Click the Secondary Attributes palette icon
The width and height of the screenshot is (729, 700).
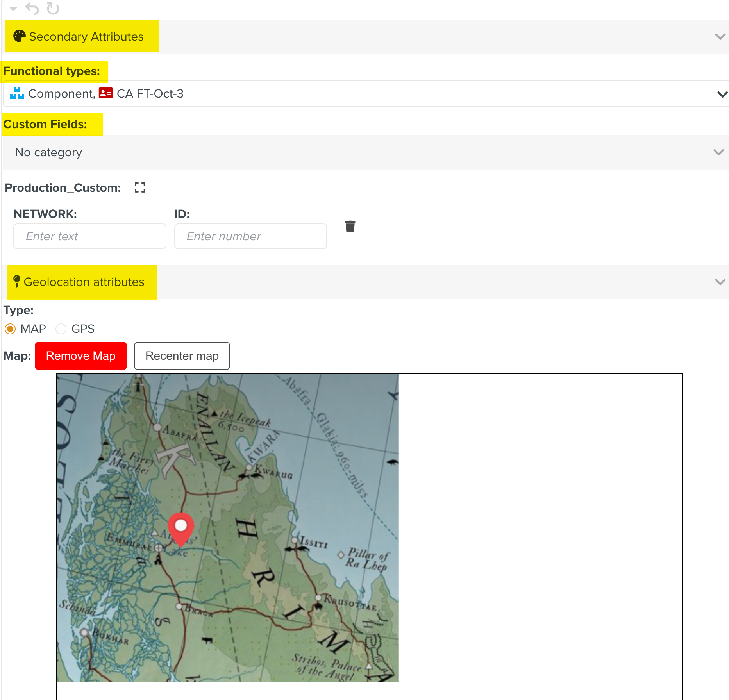[x=19, y=36]
